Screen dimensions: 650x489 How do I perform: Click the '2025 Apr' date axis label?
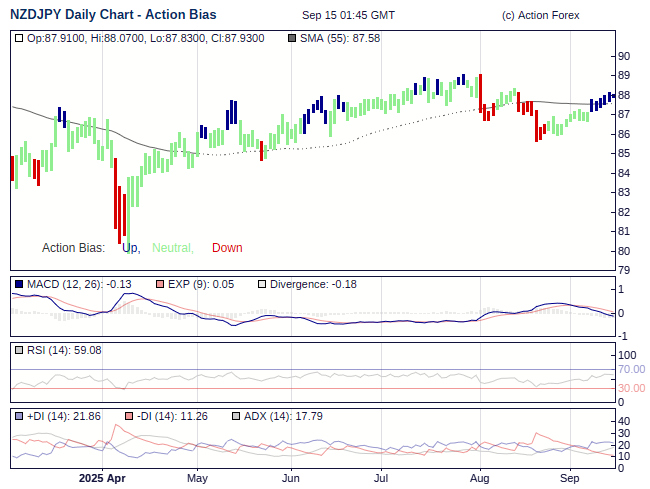pos(103,478)
